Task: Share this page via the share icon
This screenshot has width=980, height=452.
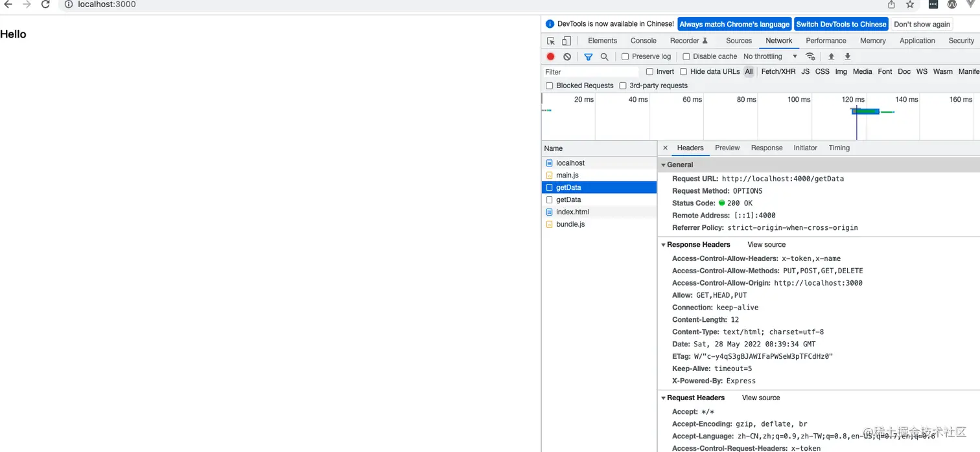Action: [892, 5]
